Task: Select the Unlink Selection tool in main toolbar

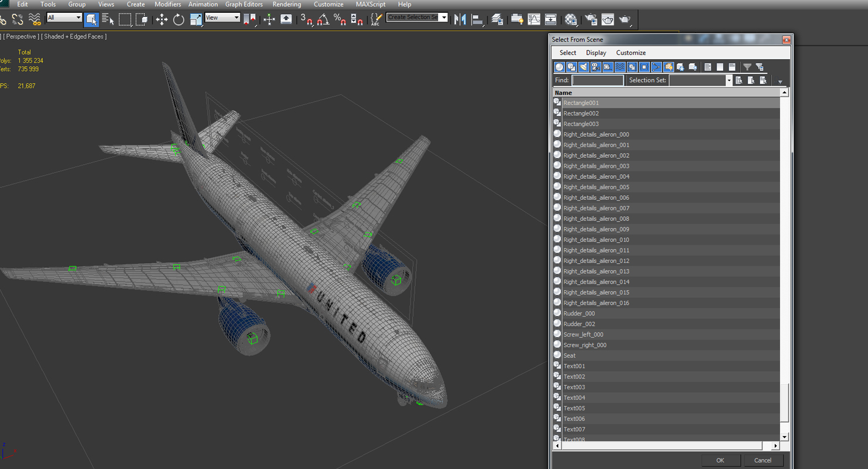Action: [x=18, y=20]
